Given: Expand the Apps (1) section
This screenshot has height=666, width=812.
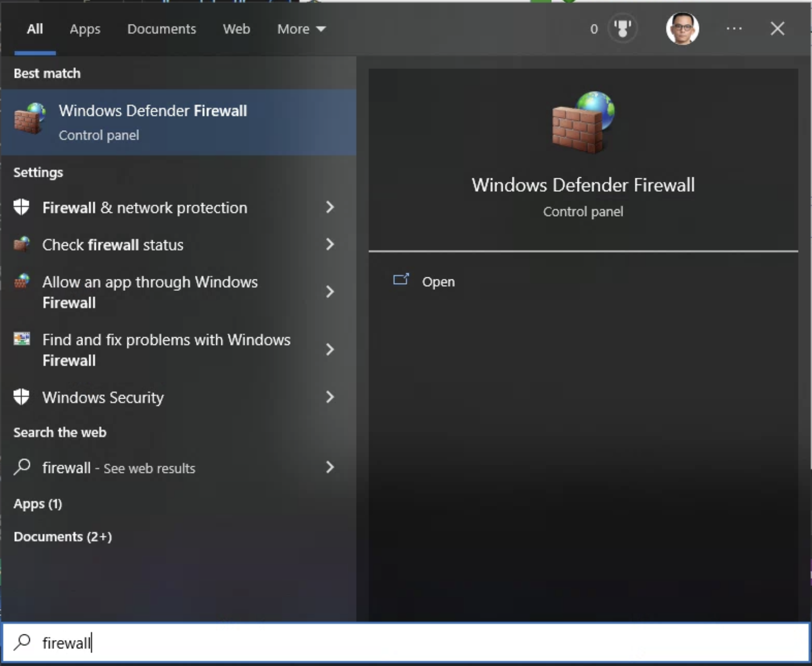Looking at the screenshot, I should coord(38,504).
